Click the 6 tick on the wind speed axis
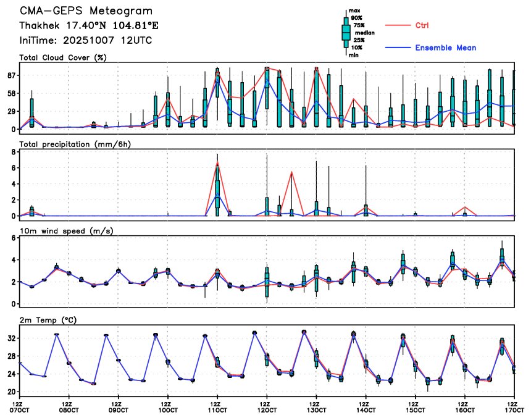Viewport: 531px width, 420px height. (14, 238)
